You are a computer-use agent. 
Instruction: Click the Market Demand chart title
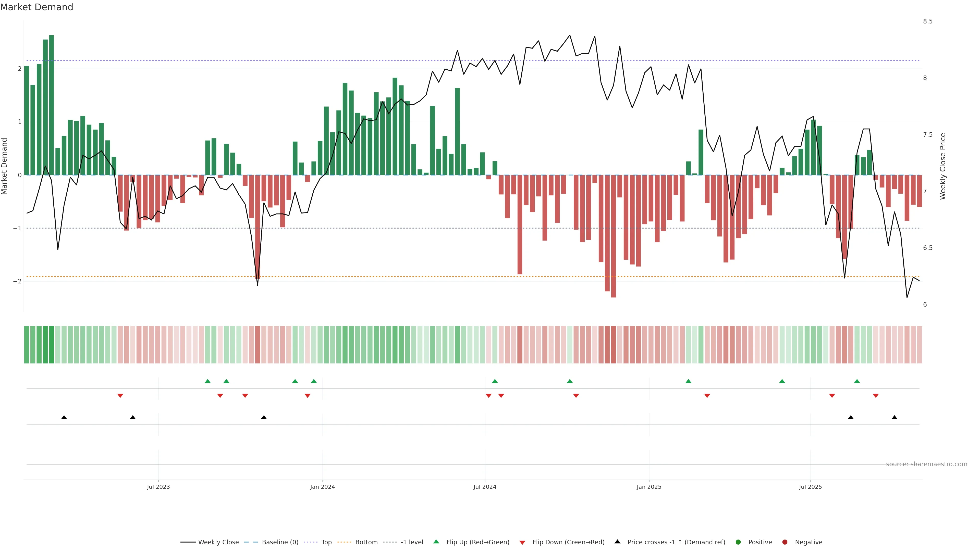click(36, 7)
